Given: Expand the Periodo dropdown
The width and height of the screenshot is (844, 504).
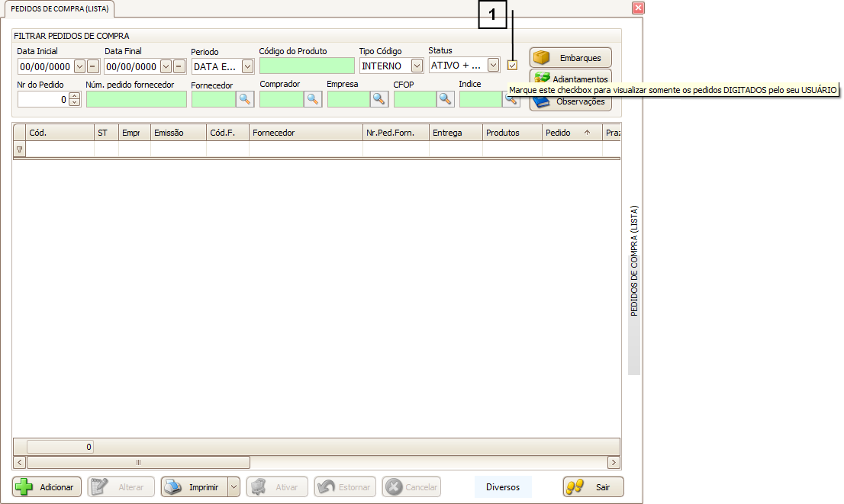Looking at the screenshot, I should point(247,66).
